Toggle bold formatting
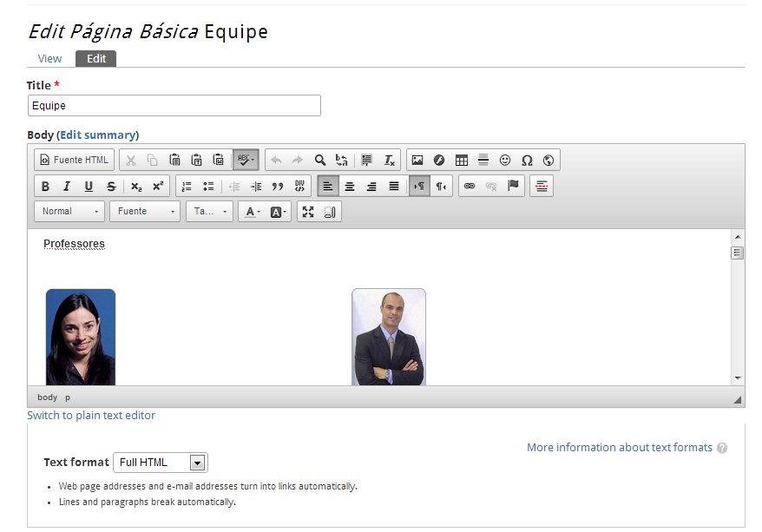 (45, 186)
